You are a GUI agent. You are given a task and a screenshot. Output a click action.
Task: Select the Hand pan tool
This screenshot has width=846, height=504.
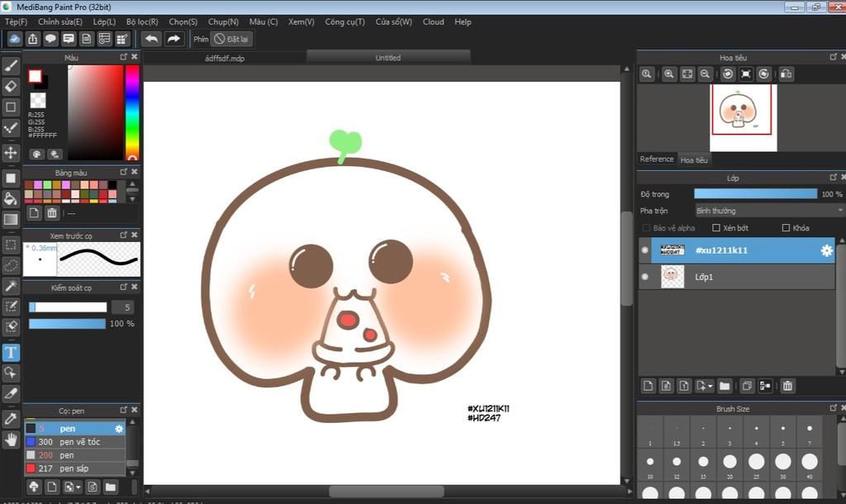pyautogui.click(x=11, y=440)
